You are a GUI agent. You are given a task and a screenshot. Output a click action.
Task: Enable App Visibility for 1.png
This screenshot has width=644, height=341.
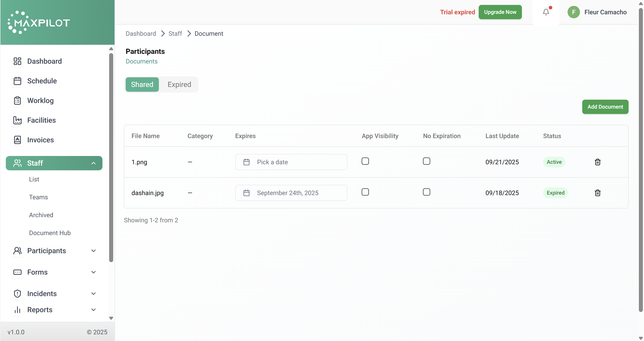[x=365, y=161]
